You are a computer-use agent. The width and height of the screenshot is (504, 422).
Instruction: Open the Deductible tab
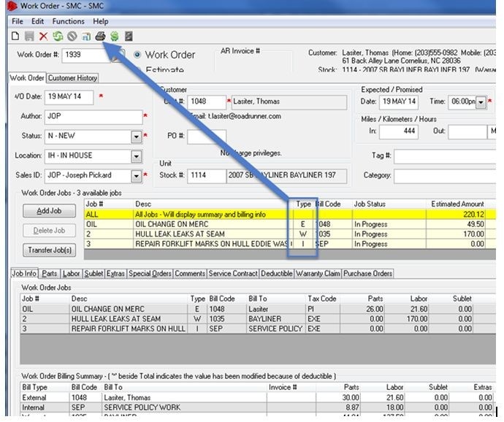(276, 274)
